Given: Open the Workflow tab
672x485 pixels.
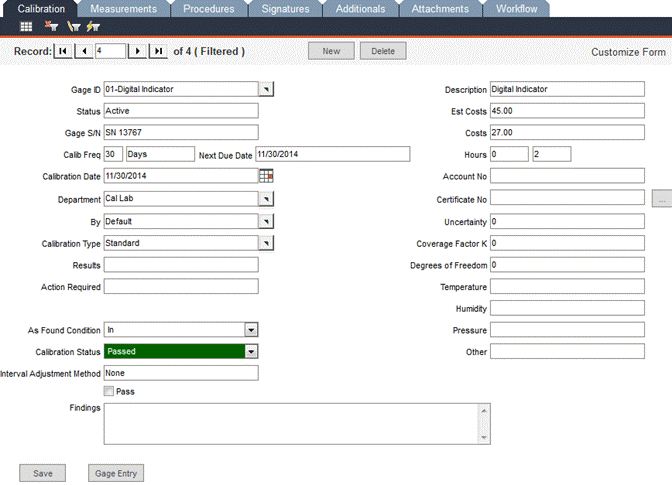Looking at the screenshot, I should pyautogui.click(x=516, y=9).
